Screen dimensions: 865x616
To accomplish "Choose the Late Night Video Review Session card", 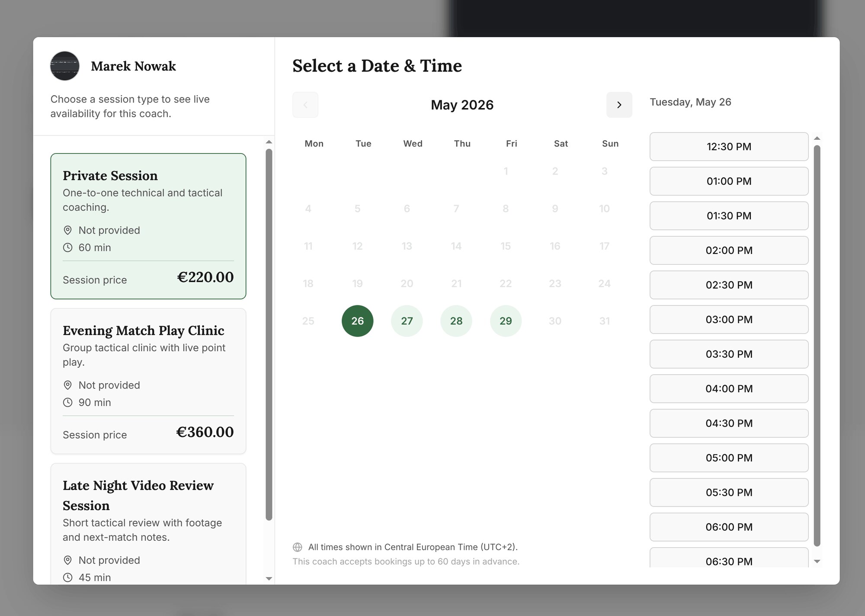I will pos(148,524).
